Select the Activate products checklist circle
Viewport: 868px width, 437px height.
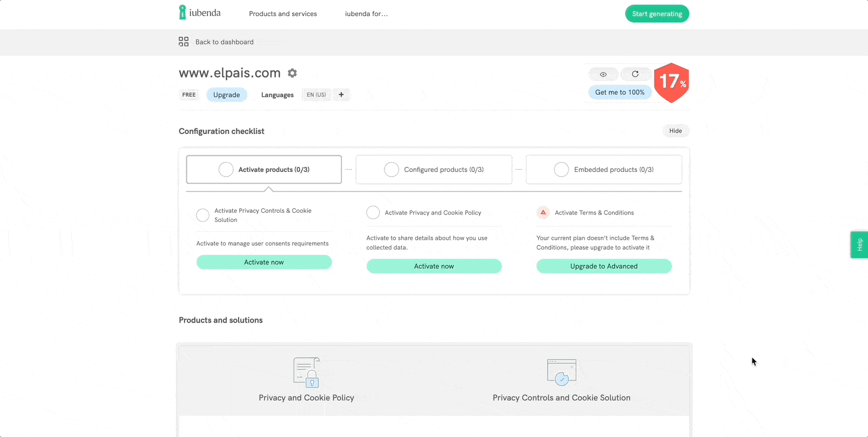[225, 169]
